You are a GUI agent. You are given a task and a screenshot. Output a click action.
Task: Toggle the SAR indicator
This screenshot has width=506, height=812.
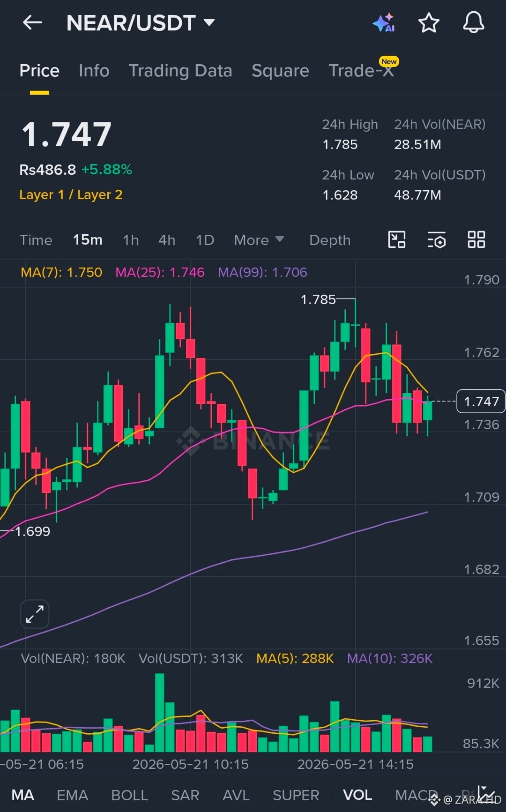tap(185, 795)
